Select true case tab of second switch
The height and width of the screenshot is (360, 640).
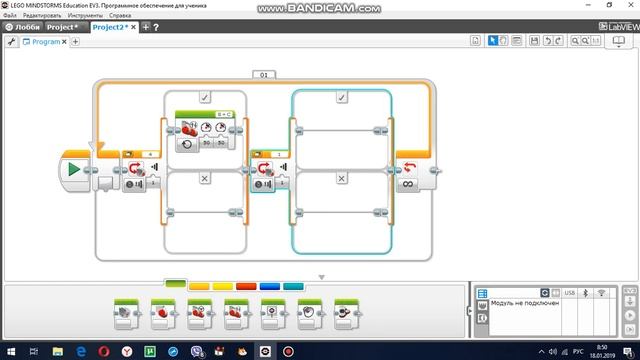click(x=342, y=97)
